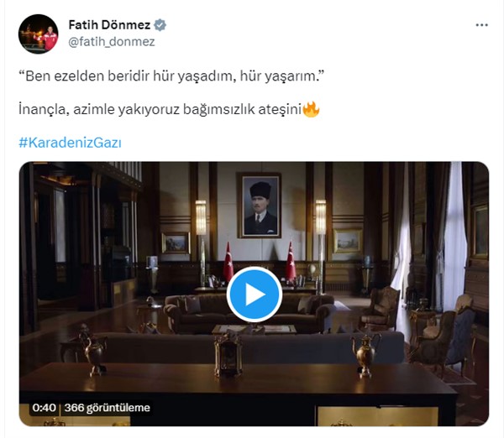The height and width of the screenshot is (438, 504).
Task: Open Fatih Dönmez's profile avatar
Action: pyautogui.click(x=39, y=34)
